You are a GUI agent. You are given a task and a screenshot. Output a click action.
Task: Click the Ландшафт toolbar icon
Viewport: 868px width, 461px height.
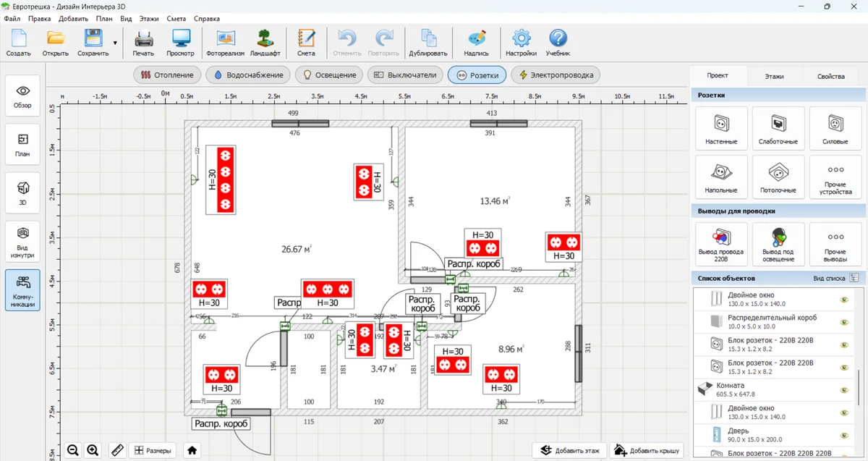pyautogui.click(x=265, y=43)
